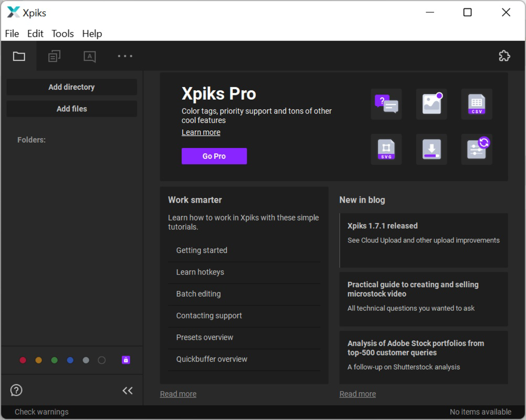Click the Add directory button
Image resolution: width=526 pixels, height=420 pixels.
[71, 87]
